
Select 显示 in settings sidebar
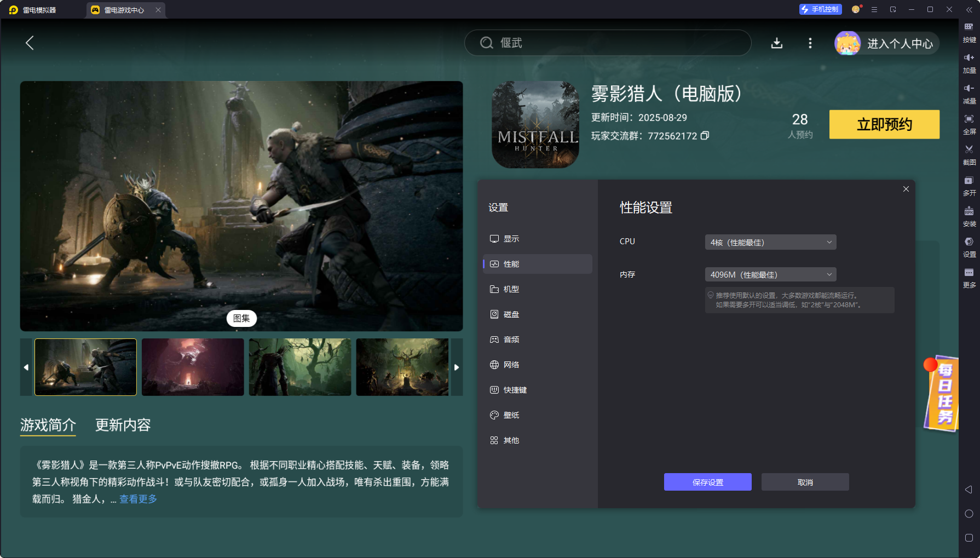point(537,239)
